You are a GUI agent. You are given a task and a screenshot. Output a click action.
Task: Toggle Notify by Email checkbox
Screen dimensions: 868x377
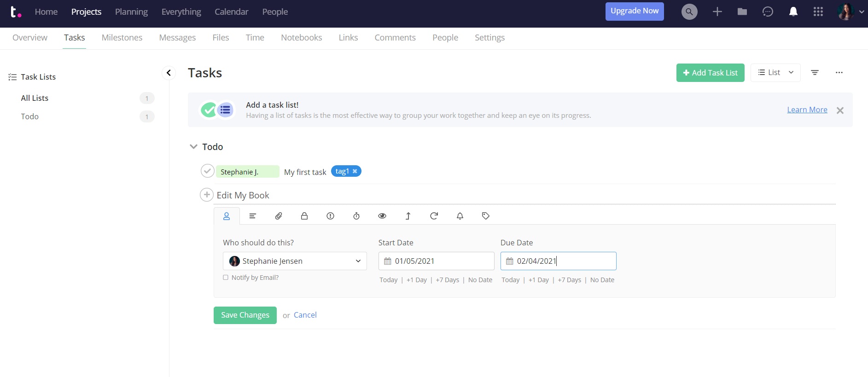tap(226, 278)
